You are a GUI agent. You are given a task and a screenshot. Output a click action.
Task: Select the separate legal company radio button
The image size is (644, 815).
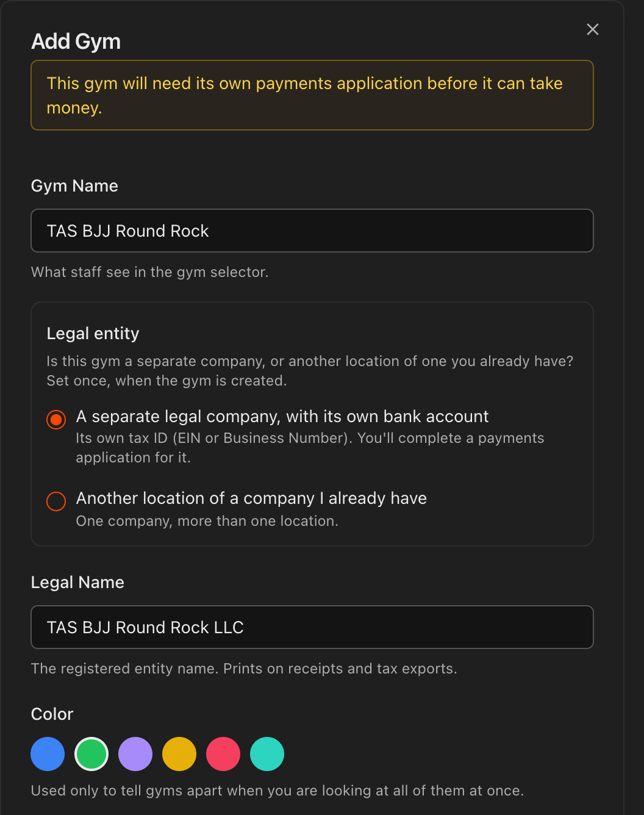point(56,420)
